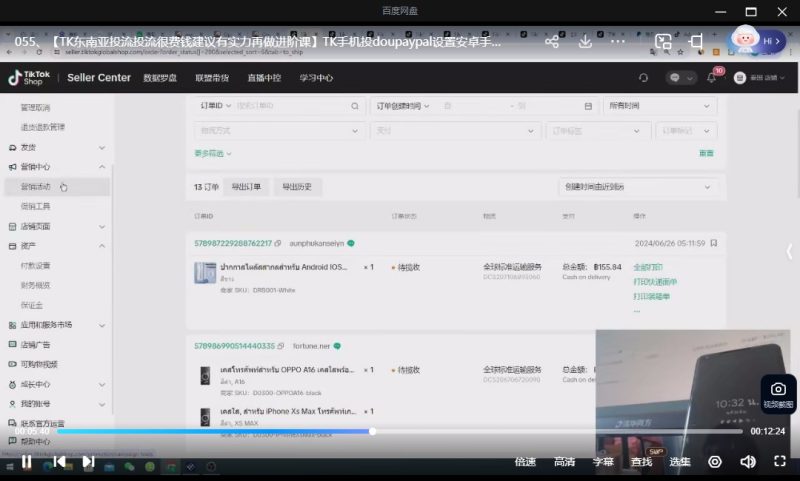This screenshot has height=481, width=800.
Task: Click 查找 with the SVIP badge
Action: [641, 462]
